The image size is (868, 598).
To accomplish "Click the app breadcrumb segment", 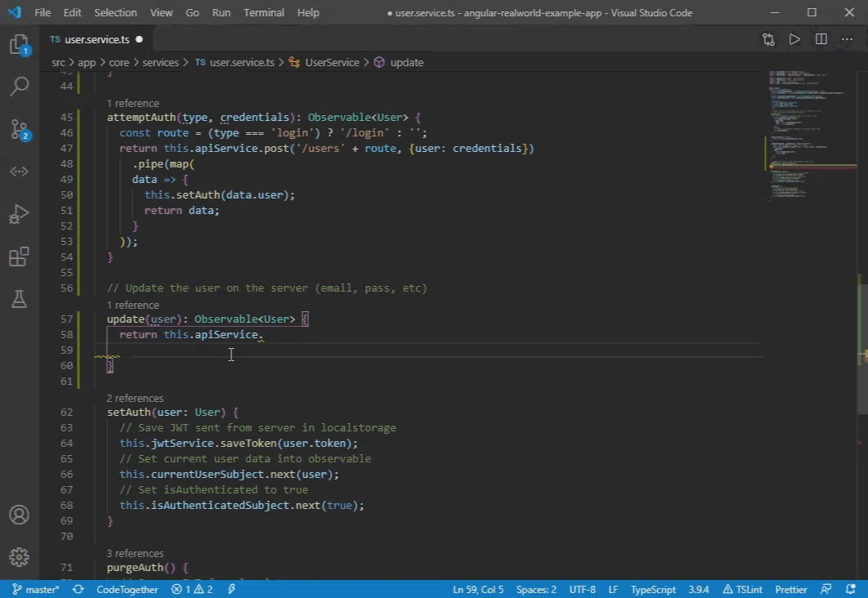I will coord(87,63).
